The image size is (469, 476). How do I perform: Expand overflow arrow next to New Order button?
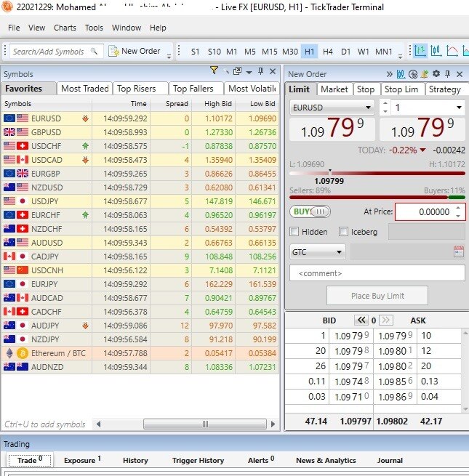click(x=169, y=56)
